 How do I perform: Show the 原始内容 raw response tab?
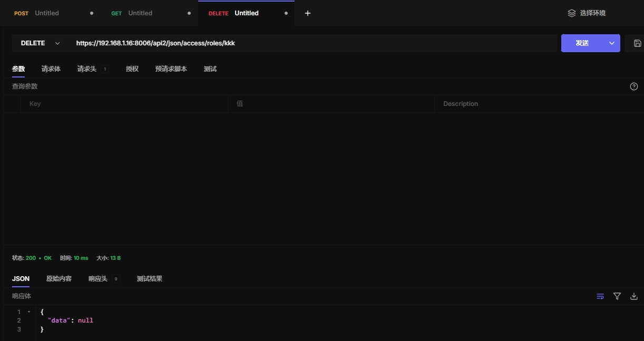[x=59, y=279]
